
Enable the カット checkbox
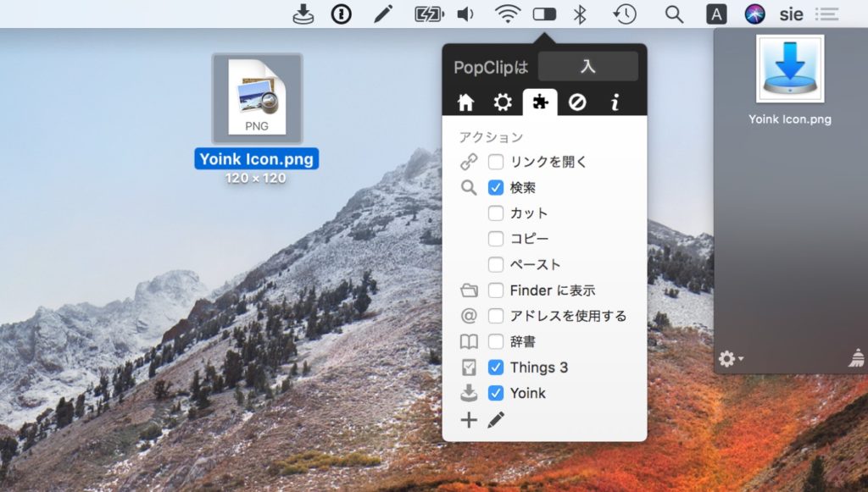point(495,213)
